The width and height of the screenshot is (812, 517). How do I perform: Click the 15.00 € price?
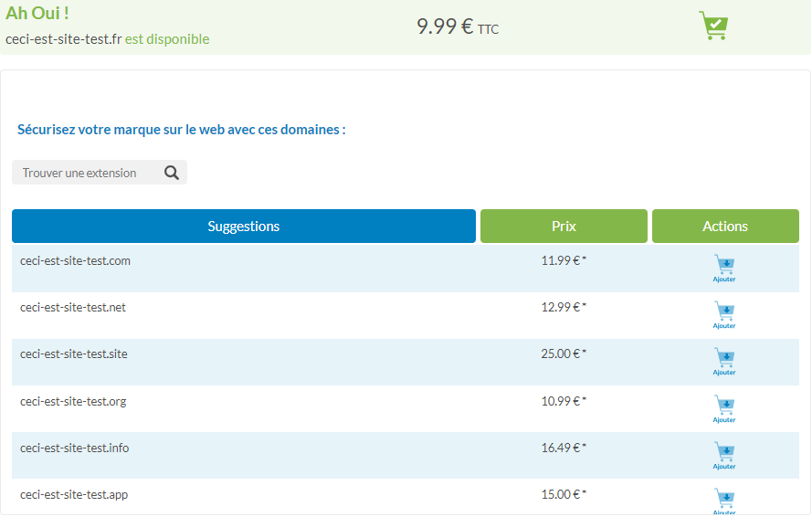pyautogui.click(x=564, y=495)
